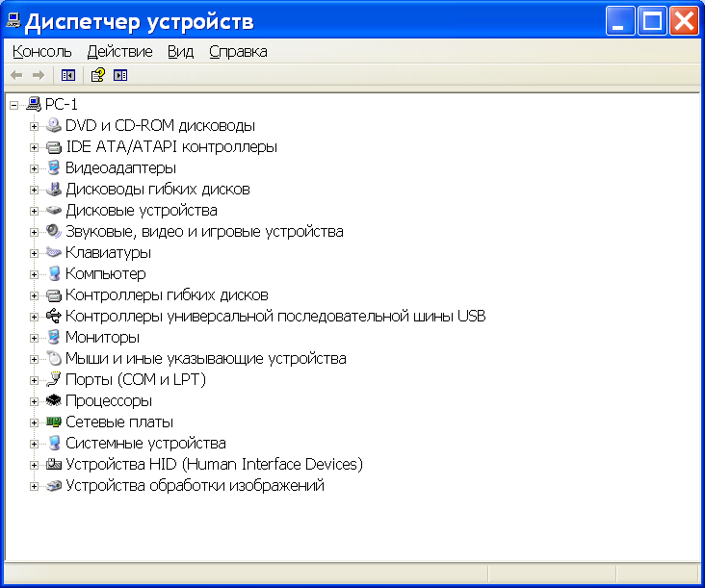Click the Дисковые устройства disk icon
705x588 pixels.
[54, 210]
